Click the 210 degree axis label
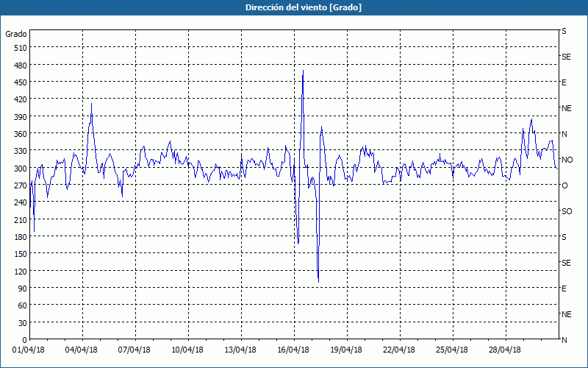Viewport: 588px width, 368px height. tap(21, 220)
